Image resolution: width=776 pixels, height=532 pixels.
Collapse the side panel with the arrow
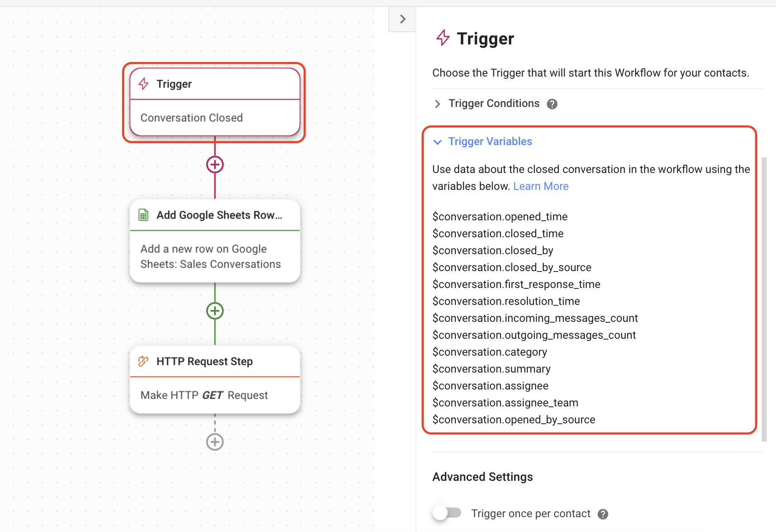(402, 19)
